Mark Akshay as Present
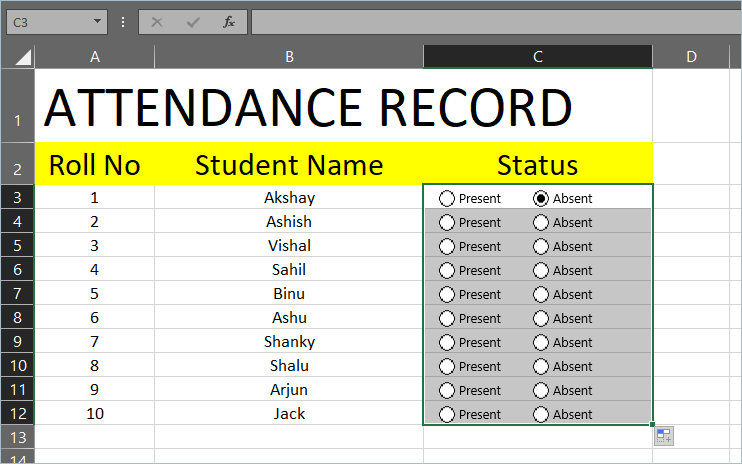Screen dimensions: 742x464 point(447,198)
